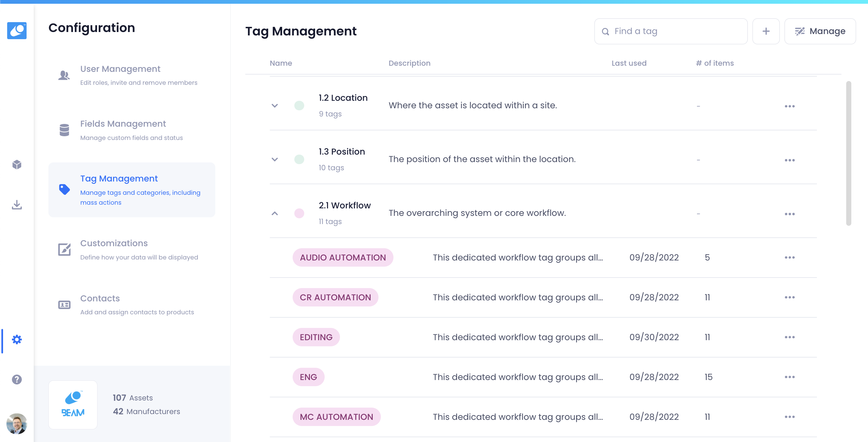Click the plus icon to add tag
Screen dimensions: 868x442
tap(766, 31)
